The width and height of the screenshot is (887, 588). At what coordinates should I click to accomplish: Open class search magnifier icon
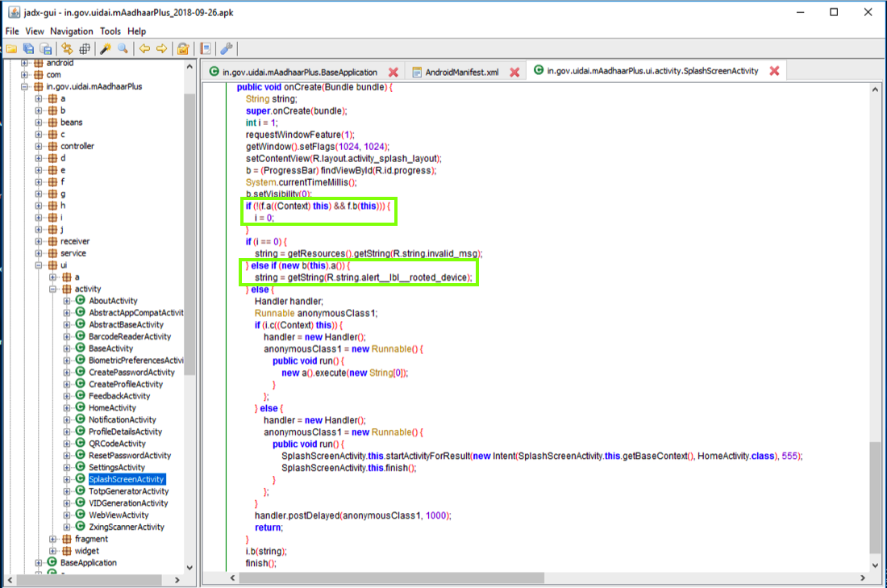[123, 48]
